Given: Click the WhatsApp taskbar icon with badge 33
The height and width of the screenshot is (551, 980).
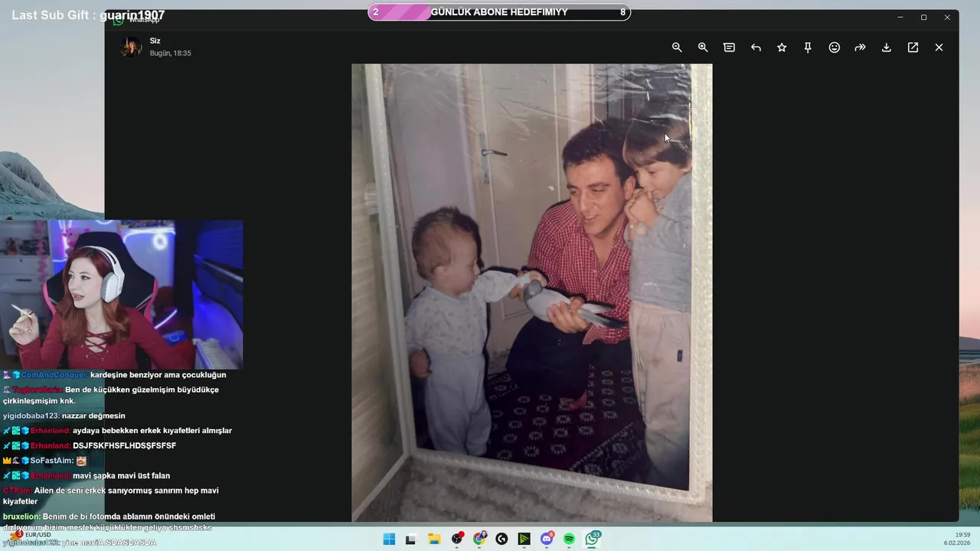Looking at the screenshot, I should pos(593,539).
